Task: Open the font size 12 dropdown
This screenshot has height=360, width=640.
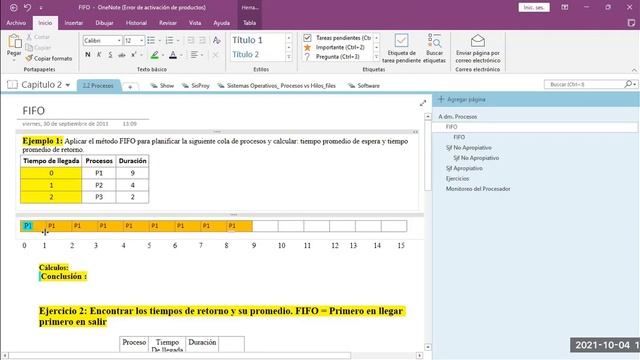Action: tap(141, 40)
